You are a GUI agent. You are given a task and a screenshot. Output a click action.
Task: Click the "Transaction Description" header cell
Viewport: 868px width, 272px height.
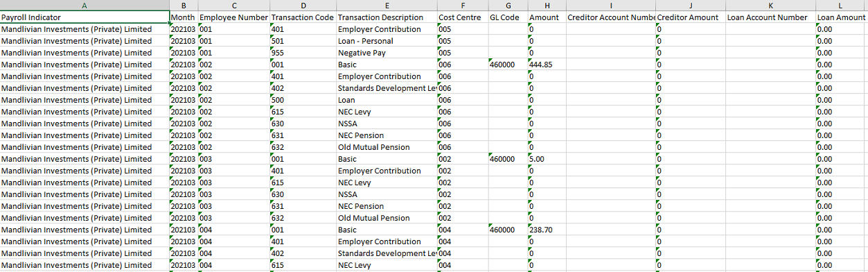[387, 17]
